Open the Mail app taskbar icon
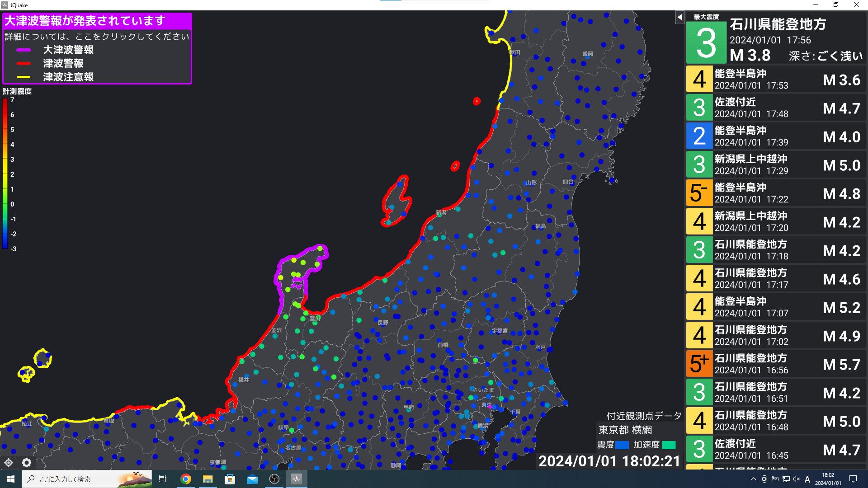 [252, 479]
